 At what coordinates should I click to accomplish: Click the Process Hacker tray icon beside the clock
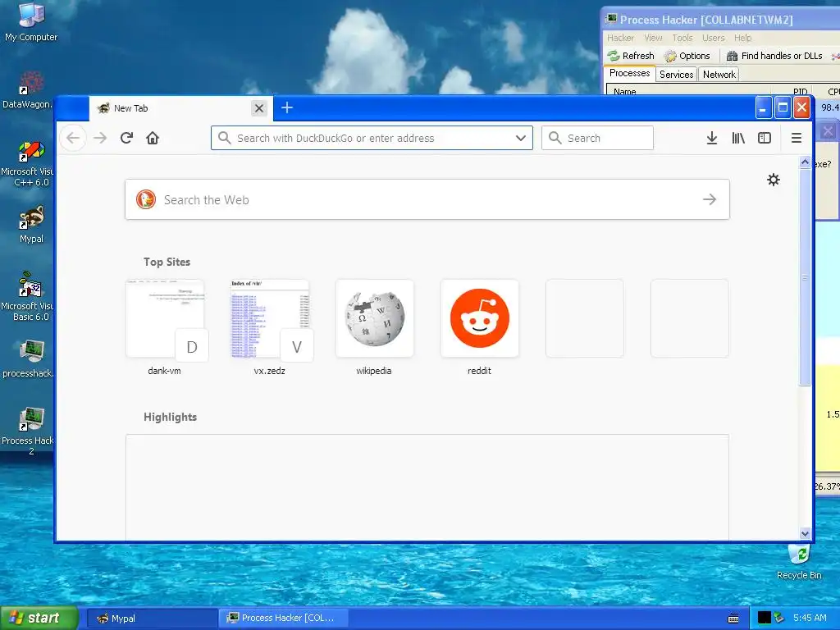point(779,619)
